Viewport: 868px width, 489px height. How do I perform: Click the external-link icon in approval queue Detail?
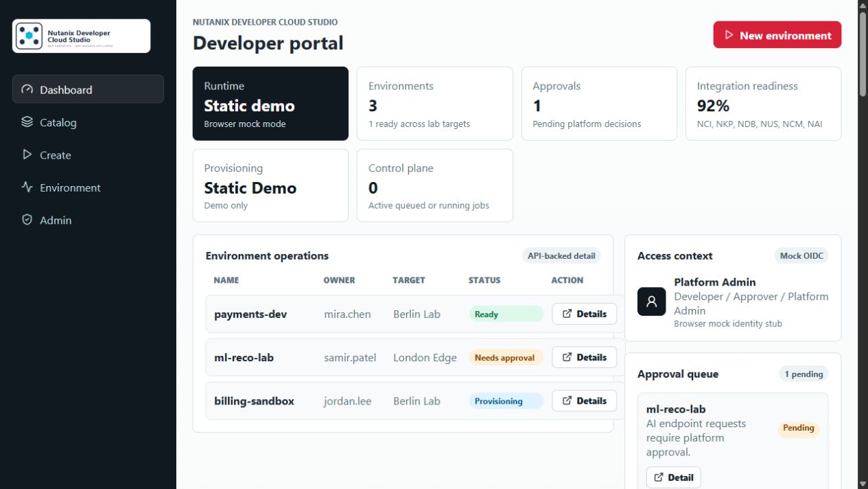pos(659,477)
